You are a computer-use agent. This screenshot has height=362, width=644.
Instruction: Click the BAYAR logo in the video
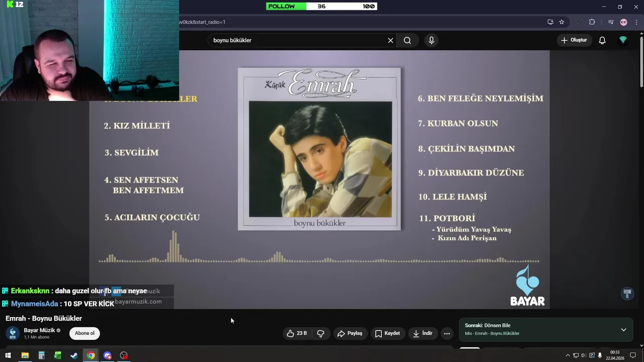pos(527,286)
